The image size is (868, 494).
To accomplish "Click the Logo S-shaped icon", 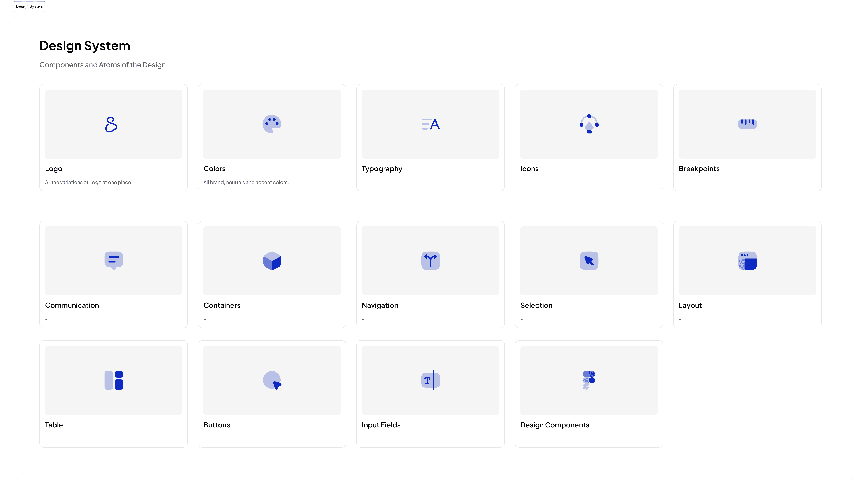I will tap(111, 124).
